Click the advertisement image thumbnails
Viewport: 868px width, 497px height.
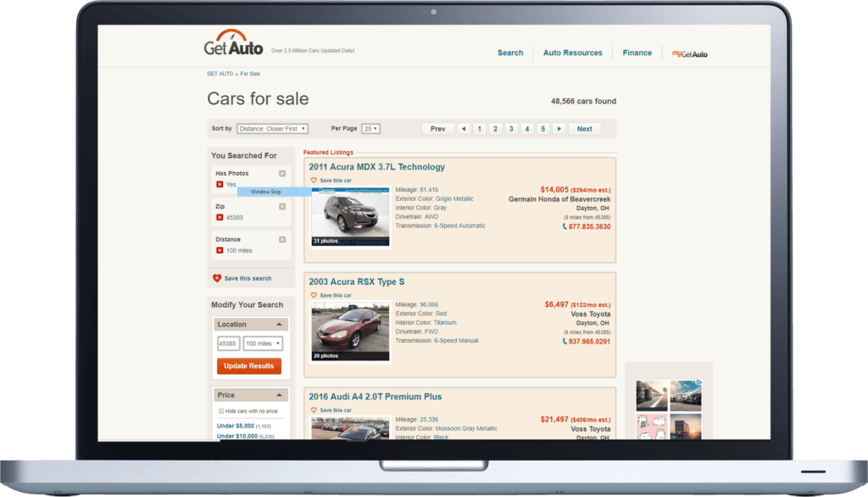point(669,409)
